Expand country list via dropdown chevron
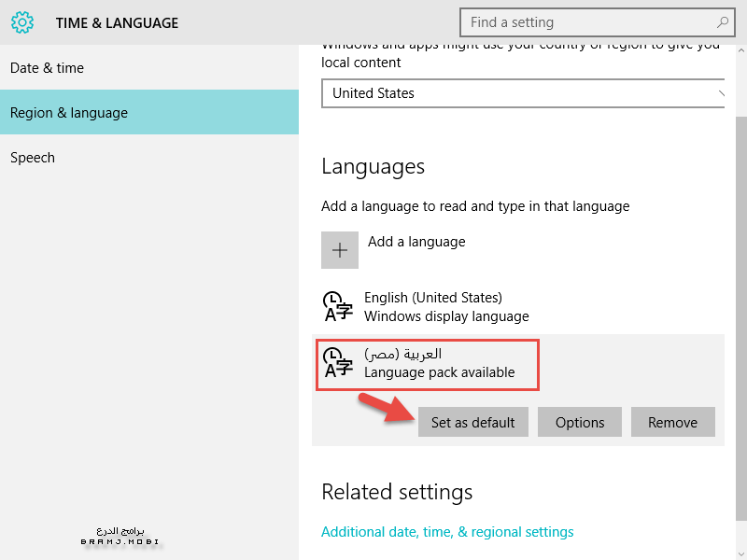This screenshot has width=747, height=560. [721, 93]
